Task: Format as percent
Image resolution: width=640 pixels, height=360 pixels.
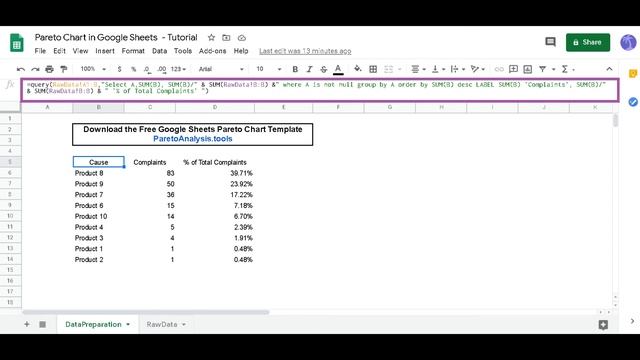Action: (133, 69)
